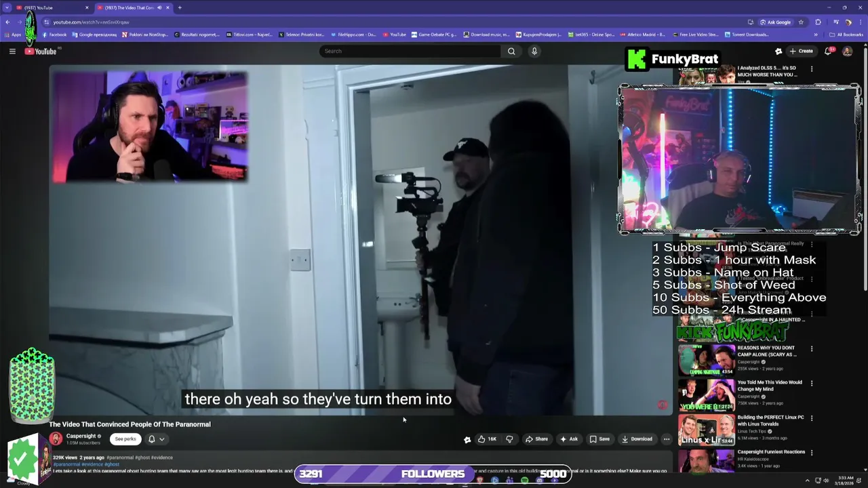Screen dimensions: 868x488
Task: Open Facebook bookmark
Action: (x=54, y=35)
